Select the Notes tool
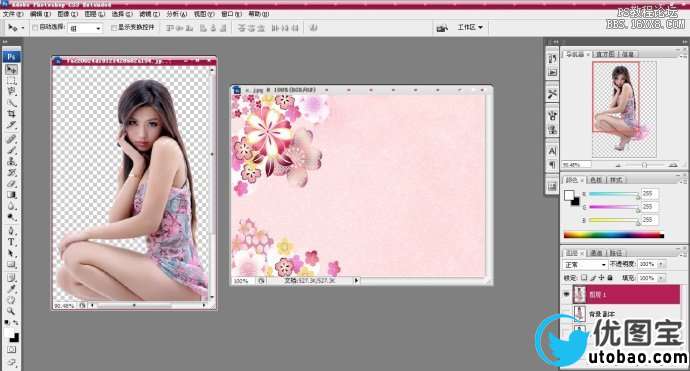The width and height of the screenshot is (690, 371). point(11,277)
